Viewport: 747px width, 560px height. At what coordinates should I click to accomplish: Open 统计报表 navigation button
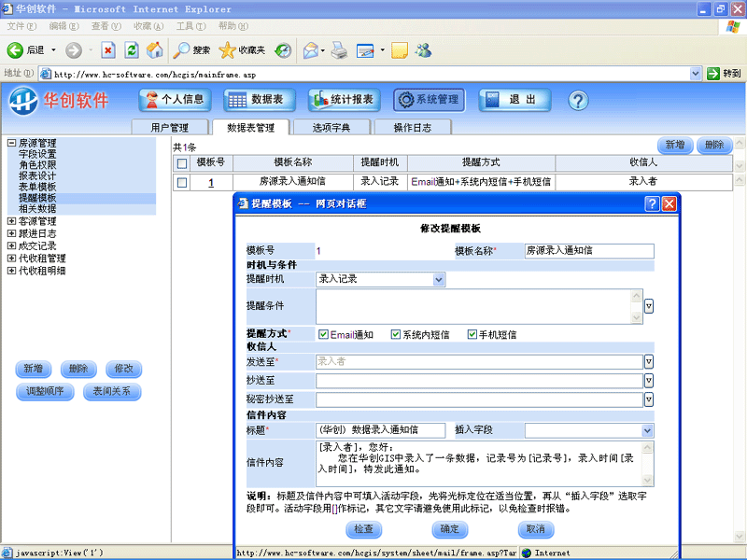[344, 100]
